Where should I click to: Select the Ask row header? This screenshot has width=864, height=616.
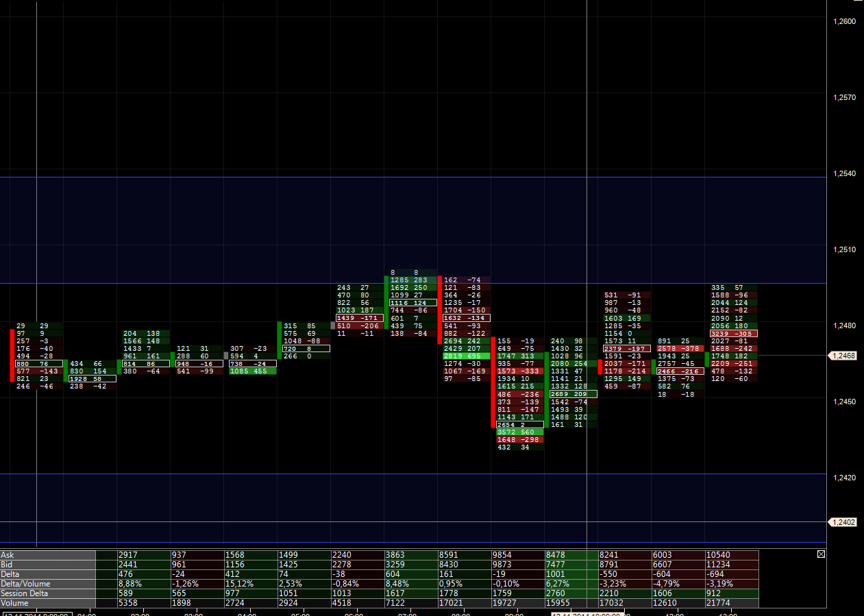(48, 554)
